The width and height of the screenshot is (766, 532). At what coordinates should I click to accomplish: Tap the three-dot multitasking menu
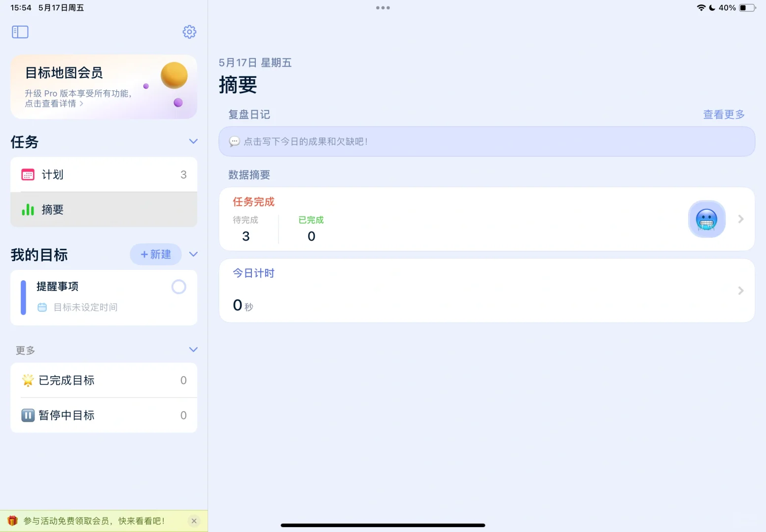(383, 8)
